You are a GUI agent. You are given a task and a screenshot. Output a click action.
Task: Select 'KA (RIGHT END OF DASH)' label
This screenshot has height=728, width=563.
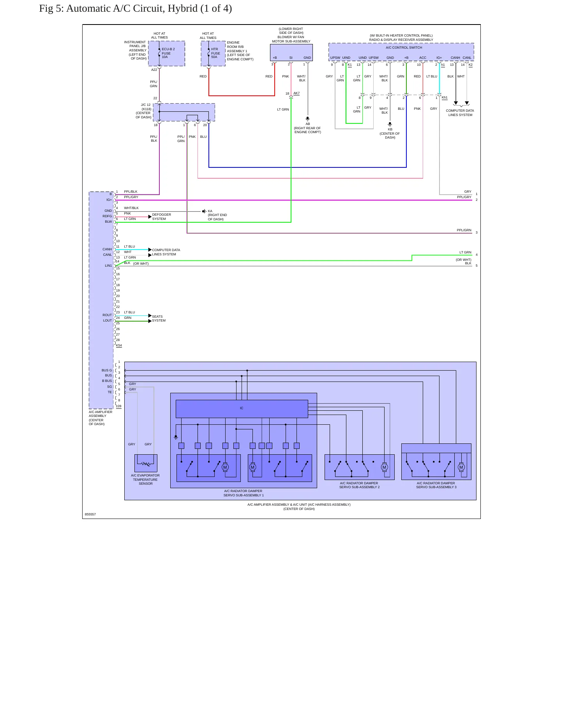click(x=217, y=215)
